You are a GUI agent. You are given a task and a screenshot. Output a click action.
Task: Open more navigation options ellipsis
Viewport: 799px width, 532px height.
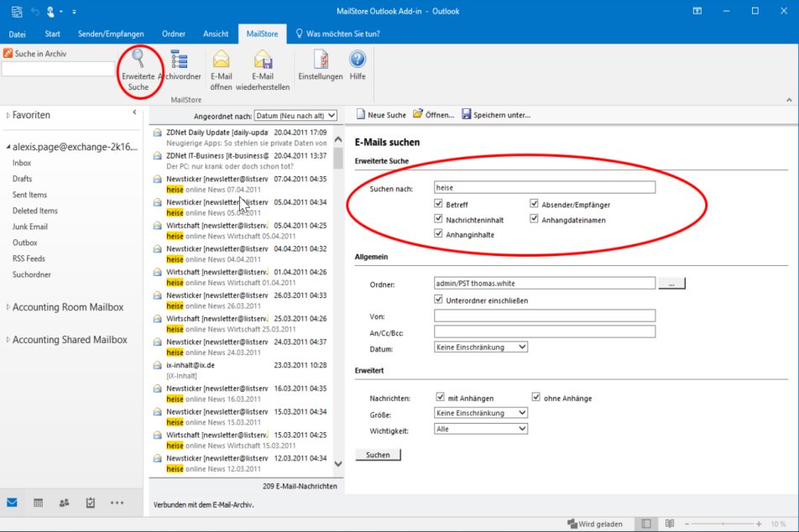click(x=117, y=503)
